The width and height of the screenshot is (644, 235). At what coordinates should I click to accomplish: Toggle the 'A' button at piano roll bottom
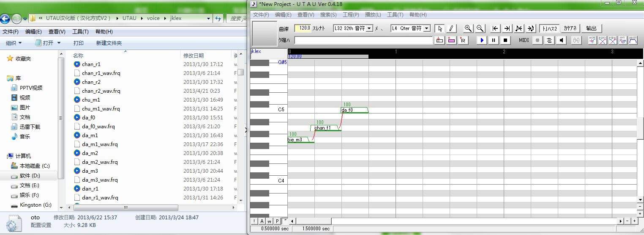coord(262,221)
